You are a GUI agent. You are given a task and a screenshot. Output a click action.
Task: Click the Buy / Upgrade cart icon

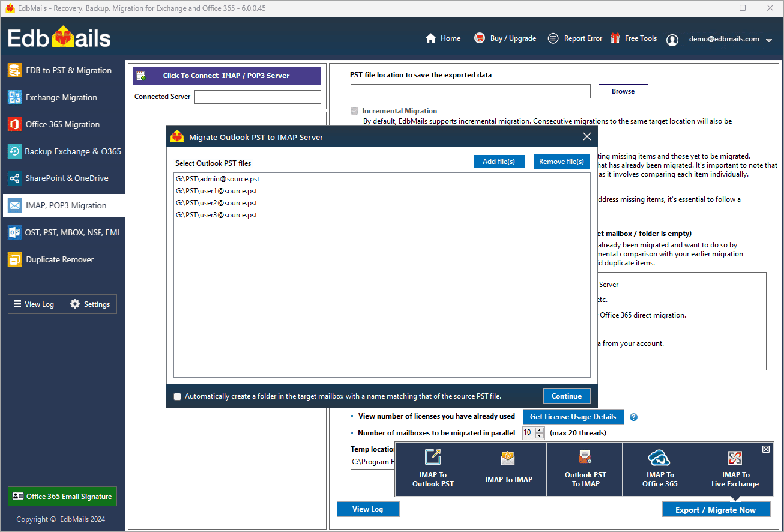(x=479, y=38)
